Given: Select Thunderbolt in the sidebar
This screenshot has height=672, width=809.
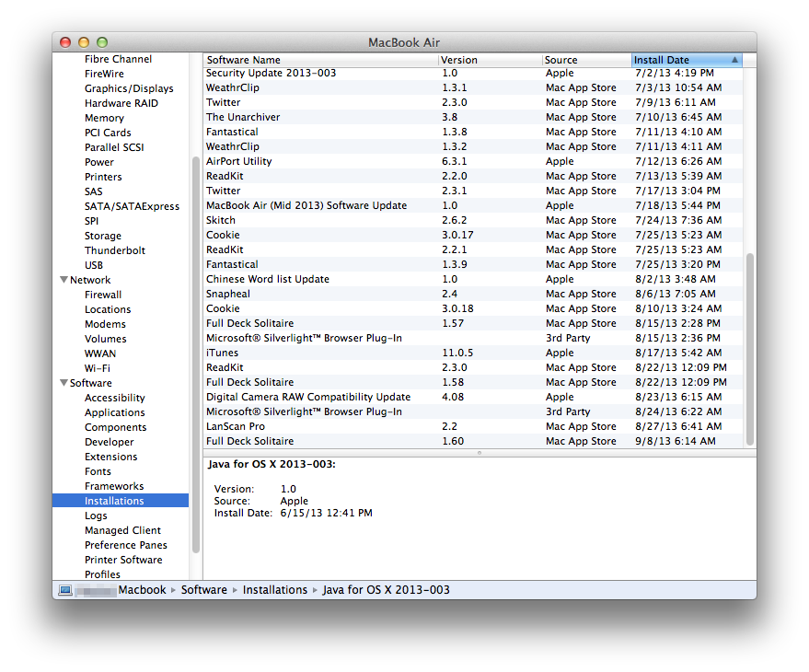Looking at the screenshot, I should [x=115, y=250].
